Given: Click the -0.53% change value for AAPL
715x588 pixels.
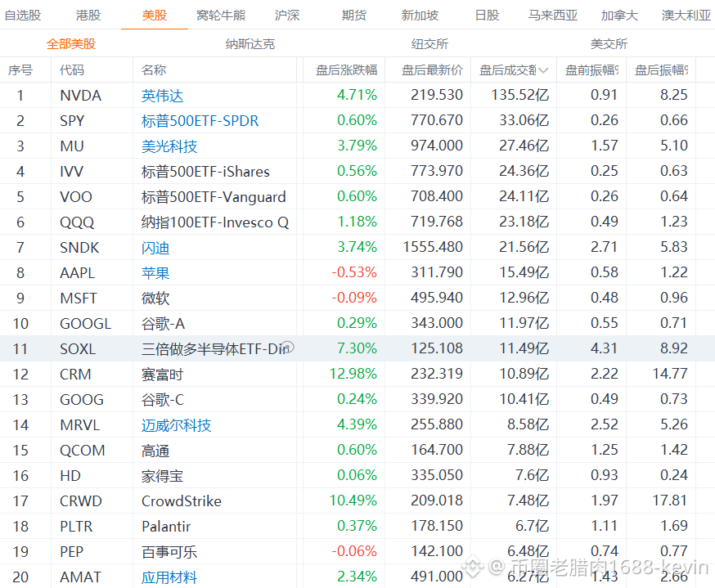Looking at the screenshot, I should (354, 272).
